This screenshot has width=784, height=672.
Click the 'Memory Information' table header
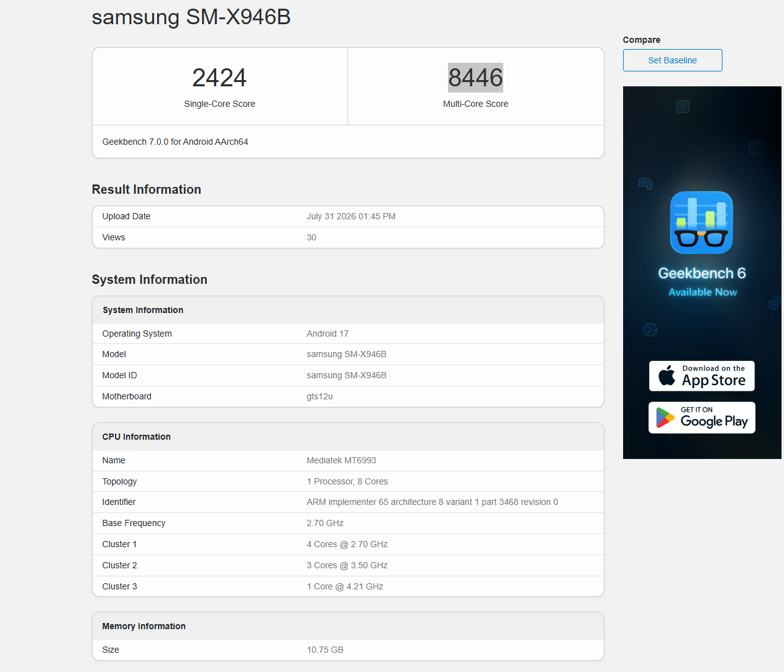coord(144,626)
